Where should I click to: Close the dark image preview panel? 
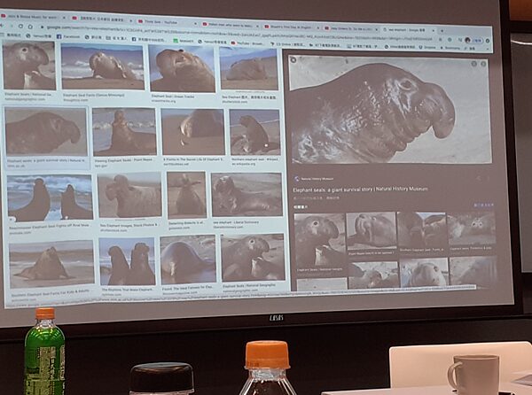(x=482, y=64)
